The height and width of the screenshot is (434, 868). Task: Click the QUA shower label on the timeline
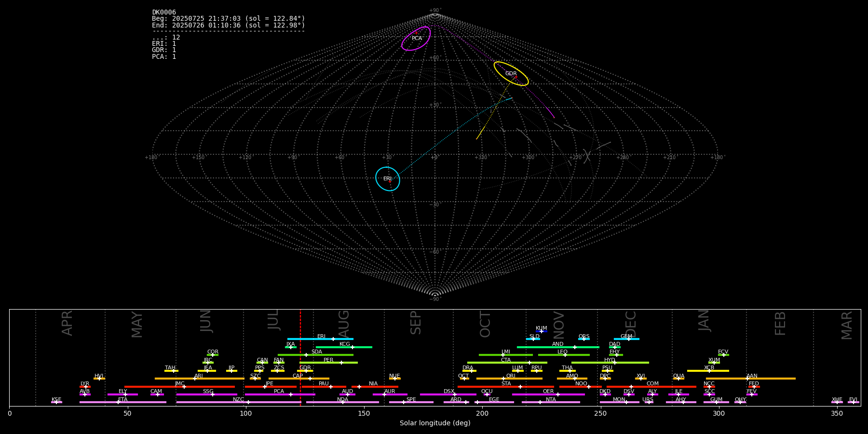[x=678, y=376]
